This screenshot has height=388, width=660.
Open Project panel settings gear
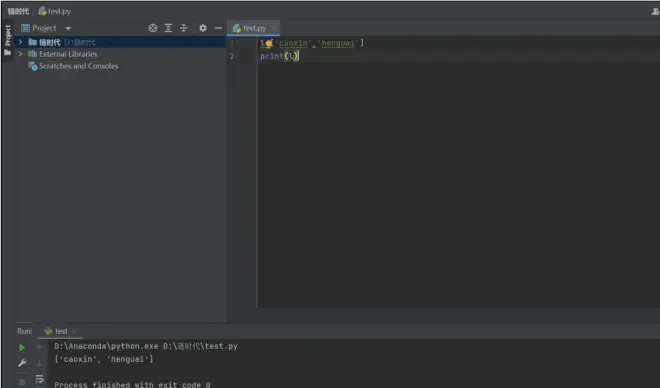(x=203, y=28)
